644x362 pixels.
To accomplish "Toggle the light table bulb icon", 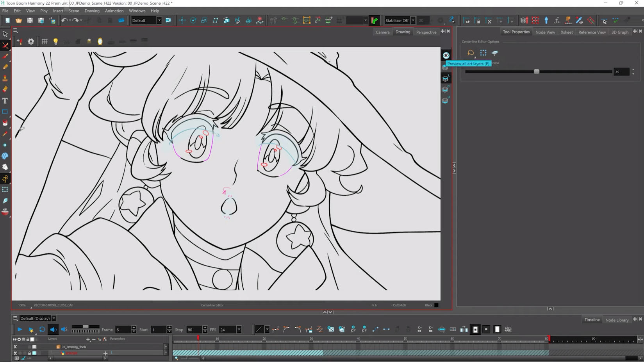I will click(55, 41).
